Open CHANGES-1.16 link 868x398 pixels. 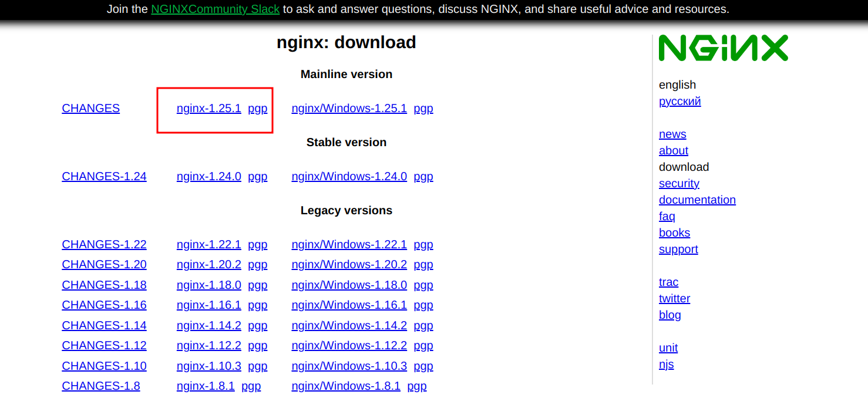coord(105,305)
